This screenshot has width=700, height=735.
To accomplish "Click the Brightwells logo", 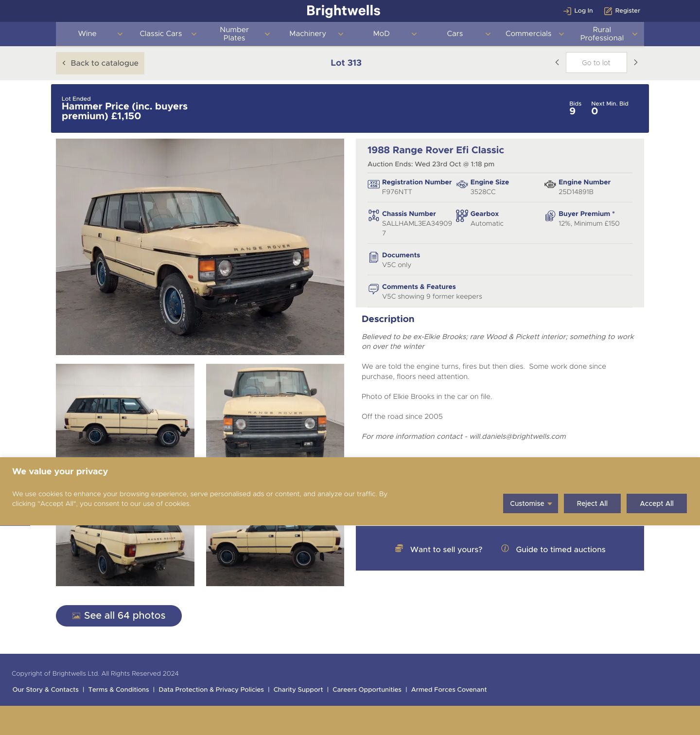I will coord(343,11).
